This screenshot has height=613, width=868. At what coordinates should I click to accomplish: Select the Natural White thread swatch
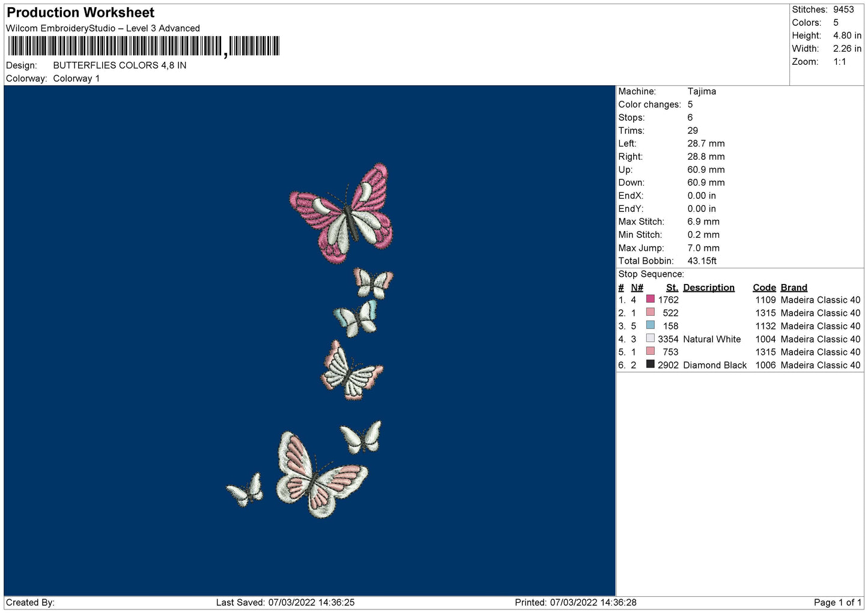(650, 339)
